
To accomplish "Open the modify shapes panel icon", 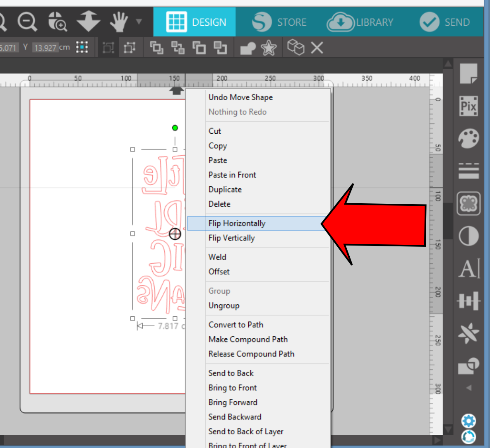I will 468,366.
